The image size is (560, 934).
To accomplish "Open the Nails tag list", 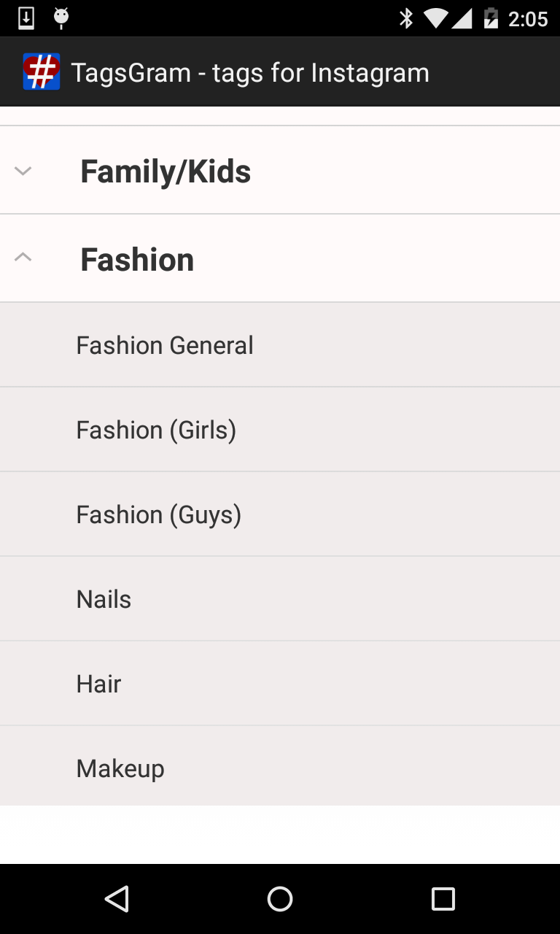I will pyautogui.click(x=104, y=599).
